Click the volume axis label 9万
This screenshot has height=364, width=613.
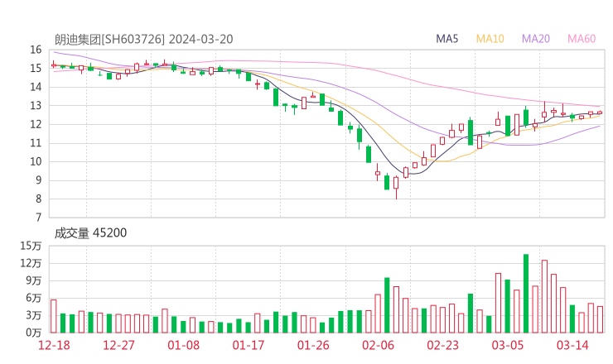pos(34,280)
